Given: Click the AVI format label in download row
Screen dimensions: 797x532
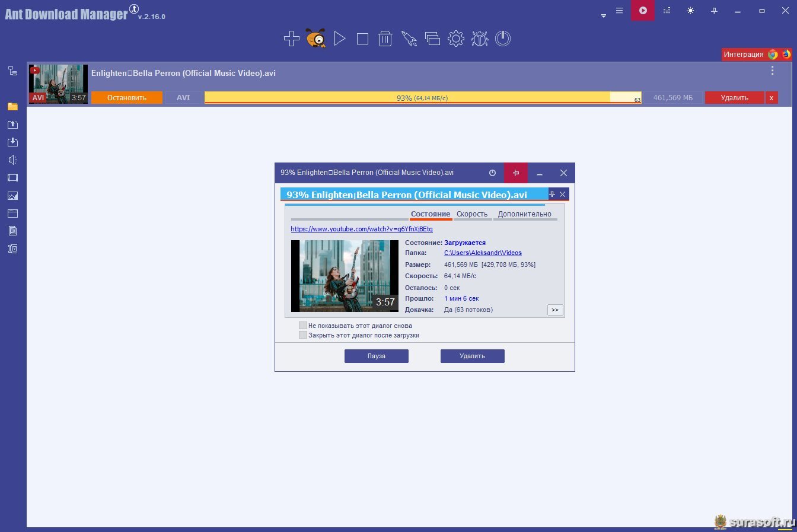Looking at the screenshot, I should (183, 98).
